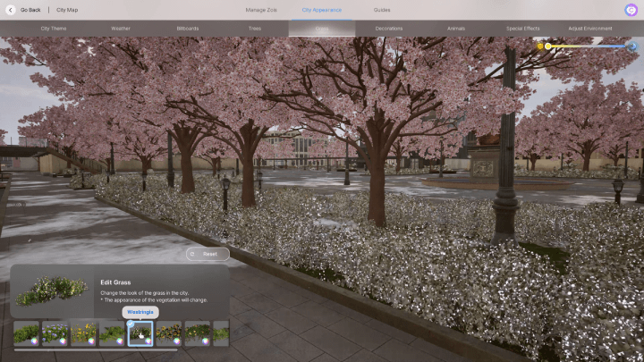The image size is (644, 362).
Task: Open the Guides tab
Action: click(x=382, y=10)
